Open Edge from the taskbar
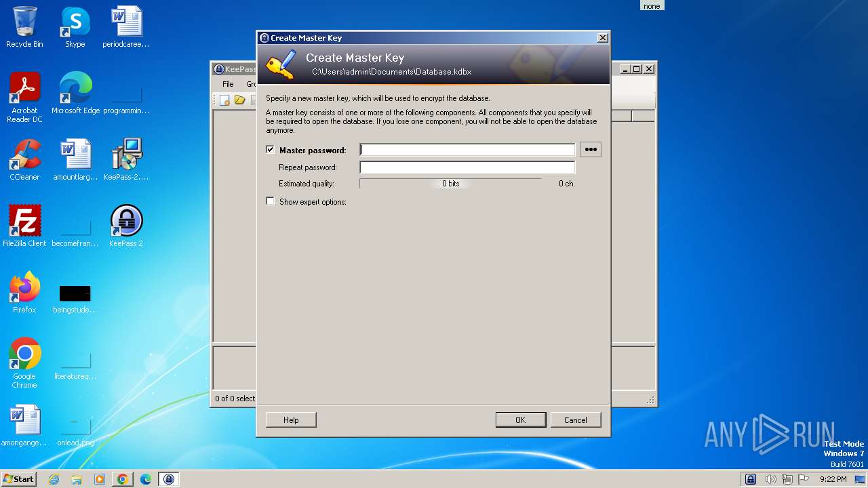The image size is (868, 488). click(x=146, y=479)
